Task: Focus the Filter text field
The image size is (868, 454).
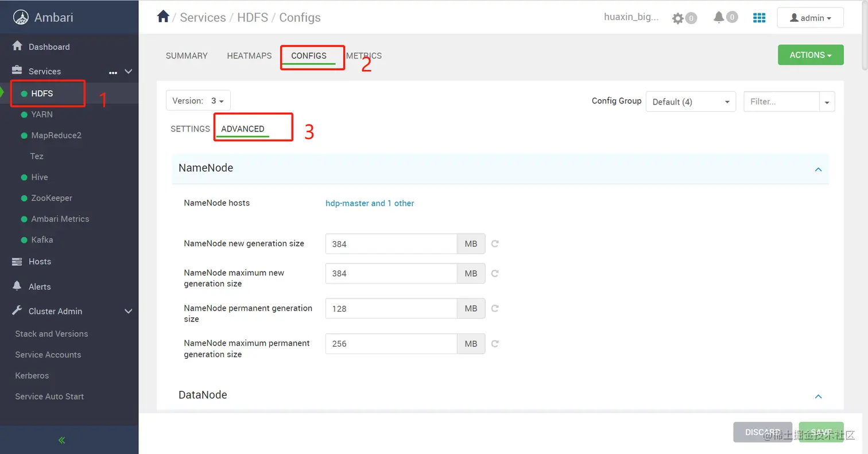Action: pyautogui.click(x=781, y=102)
